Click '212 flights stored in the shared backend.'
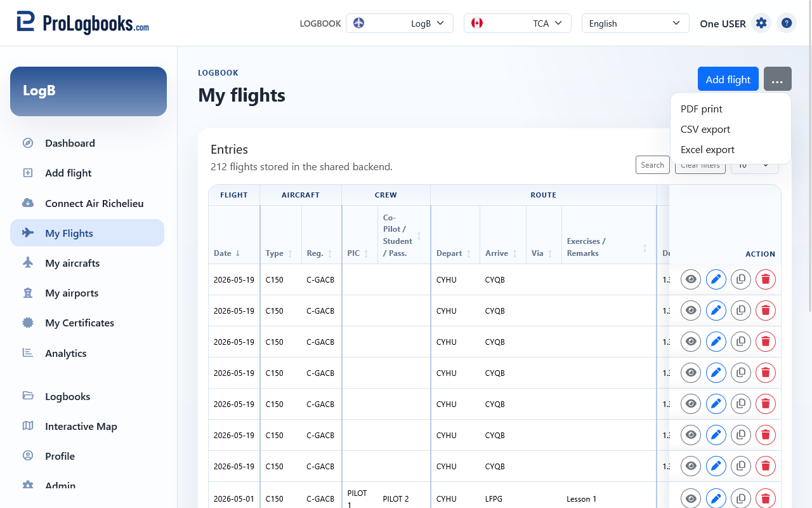This screenshot has height=508, width=812. click(301, 167)
